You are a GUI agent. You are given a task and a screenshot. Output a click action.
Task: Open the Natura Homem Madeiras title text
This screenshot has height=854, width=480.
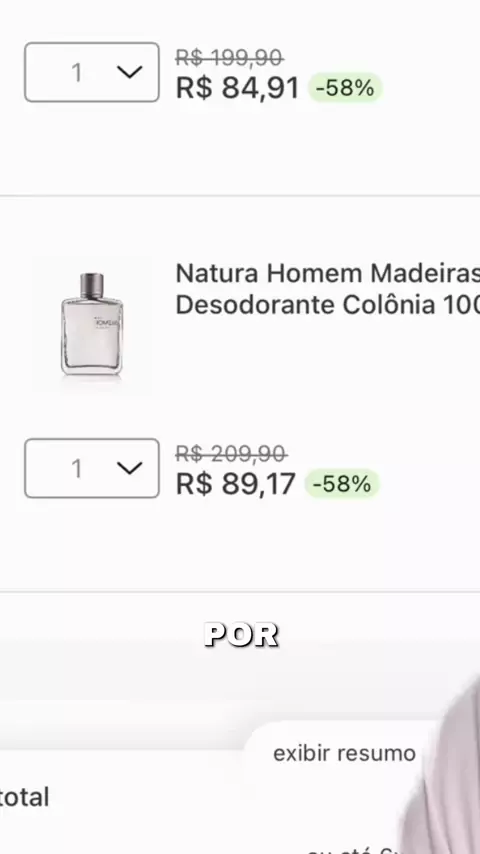(x=327, y=273)
